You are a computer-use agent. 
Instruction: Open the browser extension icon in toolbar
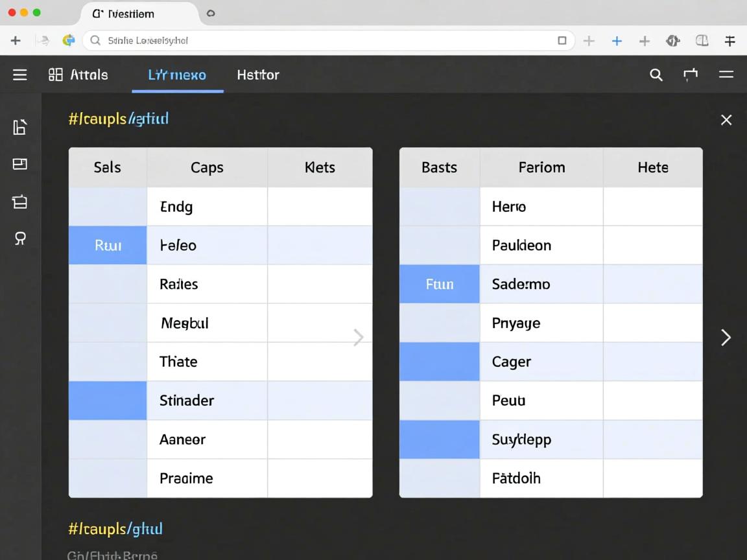pyautogui.click(x=672, y=41)
